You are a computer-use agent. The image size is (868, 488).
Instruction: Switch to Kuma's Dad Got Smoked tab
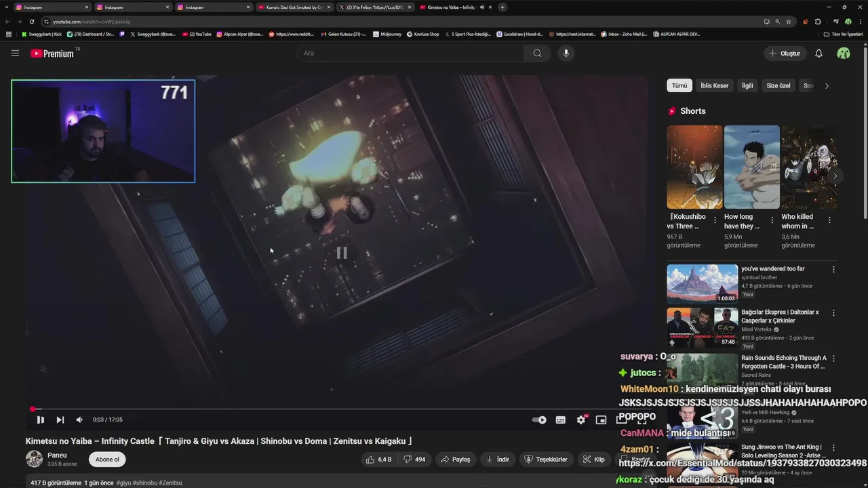(294, 7)
